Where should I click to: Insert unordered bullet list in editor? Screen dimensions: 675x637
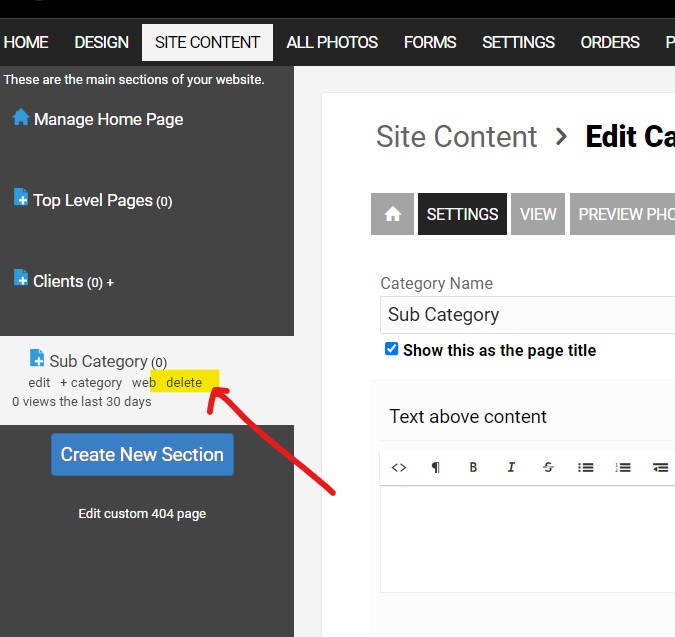click(586, 467)
